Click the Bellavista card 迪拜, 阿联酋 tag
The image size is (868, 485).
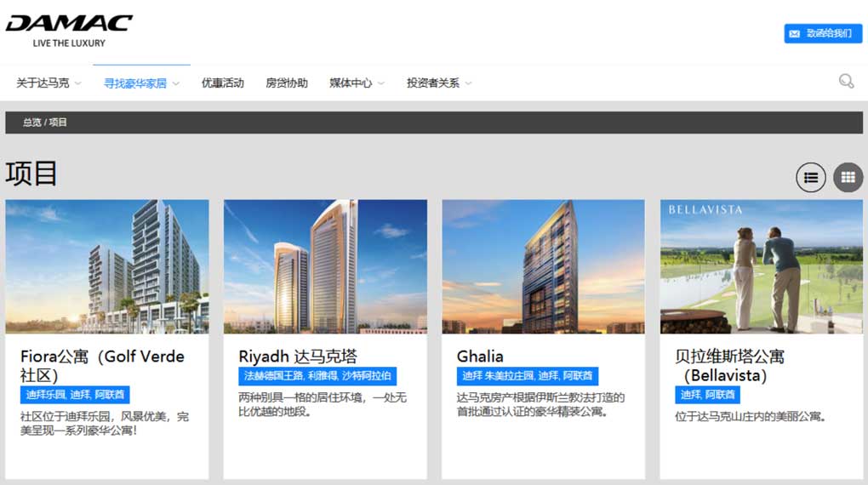pos(707,395)
